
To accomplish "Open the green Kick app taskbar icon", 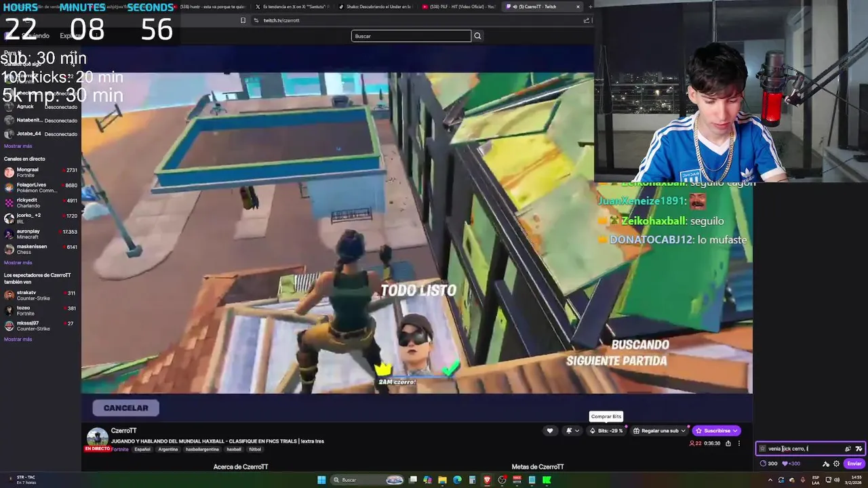I will (x=547, y=480).
